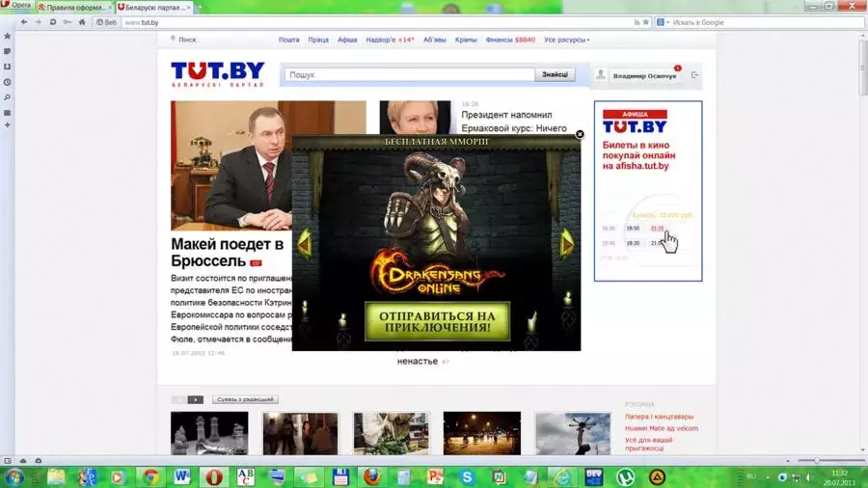
Task: Open the 'Праца' jobs link
Action: tap(318, 40)
